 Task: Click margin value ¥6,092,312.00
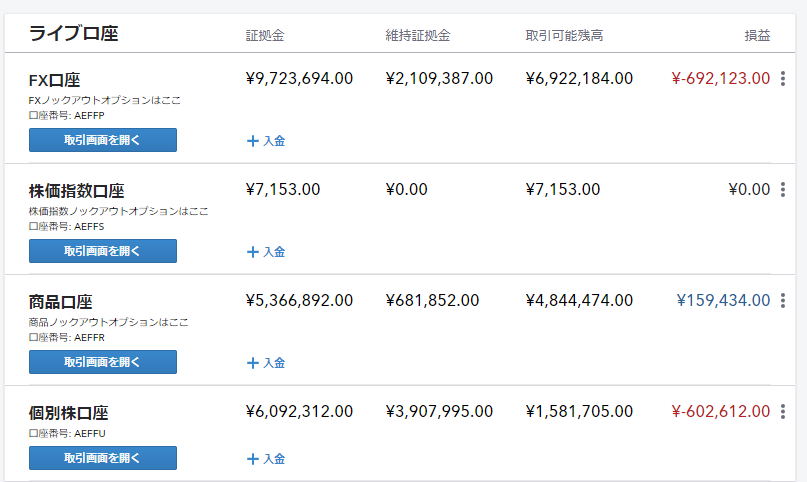pos(300,412)
